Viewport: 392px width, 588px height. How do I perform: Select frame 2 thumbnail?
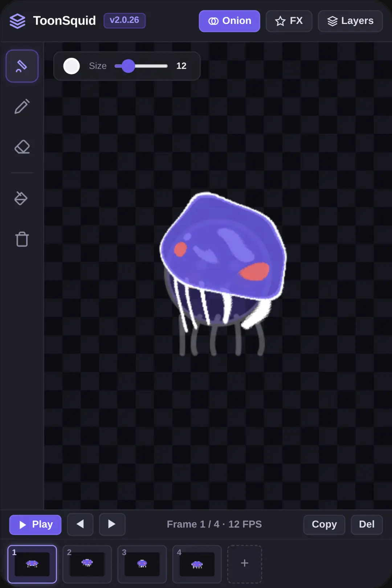[x=87, y=564]
